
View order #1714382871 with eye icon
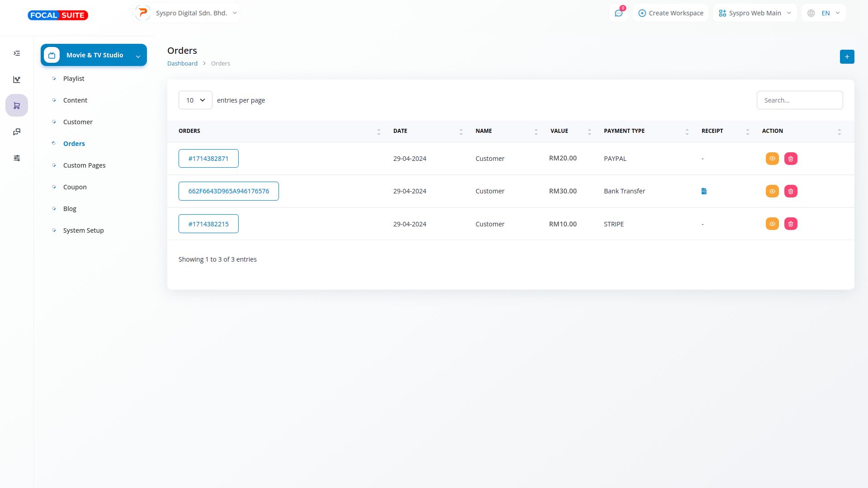click(x=772, y=159)
